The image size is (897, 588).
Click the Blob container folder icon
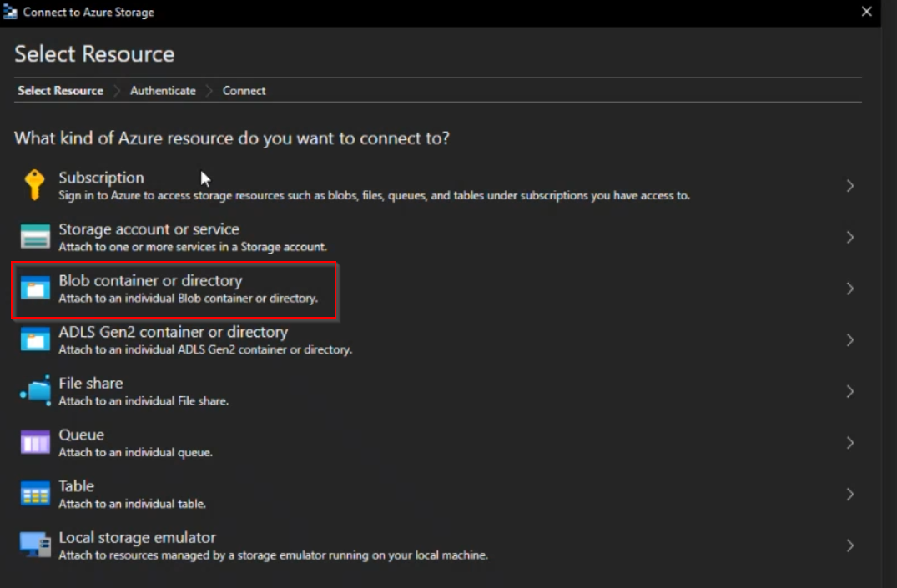tap(35, 289)
